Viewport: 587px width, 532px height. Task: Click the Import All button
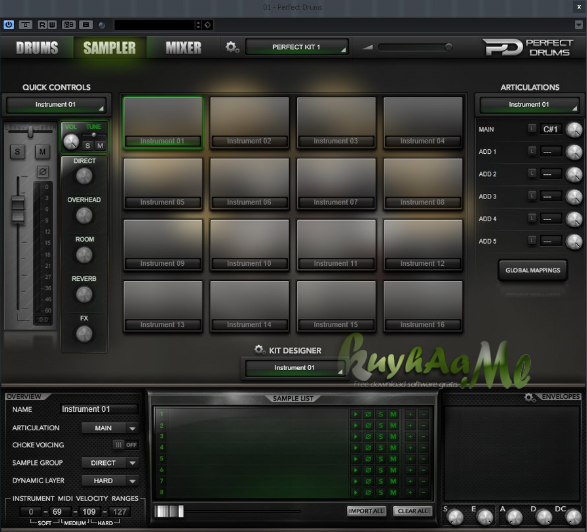(x=367, y=511)
